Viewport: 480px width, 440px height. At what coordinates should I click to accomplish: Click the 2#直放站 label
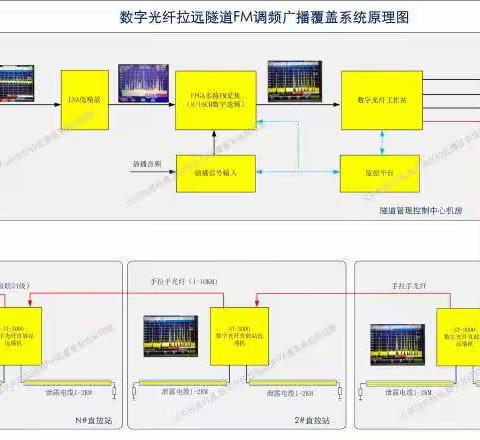(x=312, y=420)
